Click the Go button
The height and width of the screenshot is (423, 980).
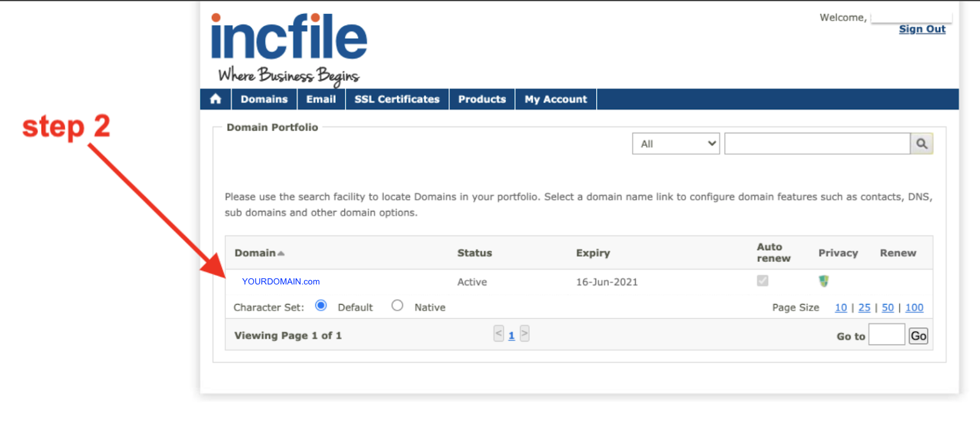point(918,335)
